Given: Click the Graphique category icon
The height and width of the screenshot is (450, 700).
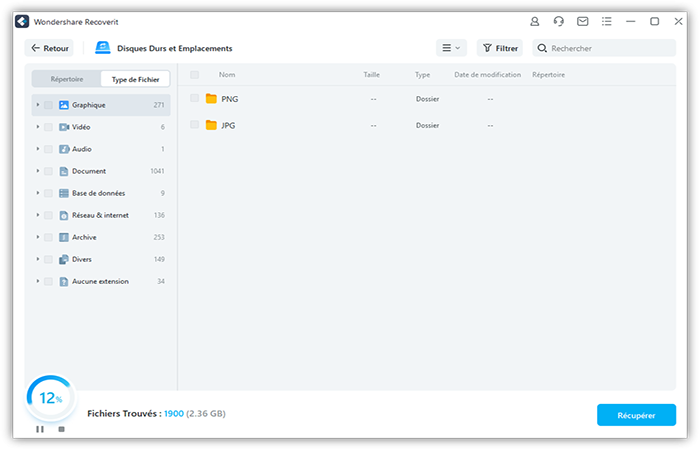Looking at the screenshot, I should (x=64, y=105).
